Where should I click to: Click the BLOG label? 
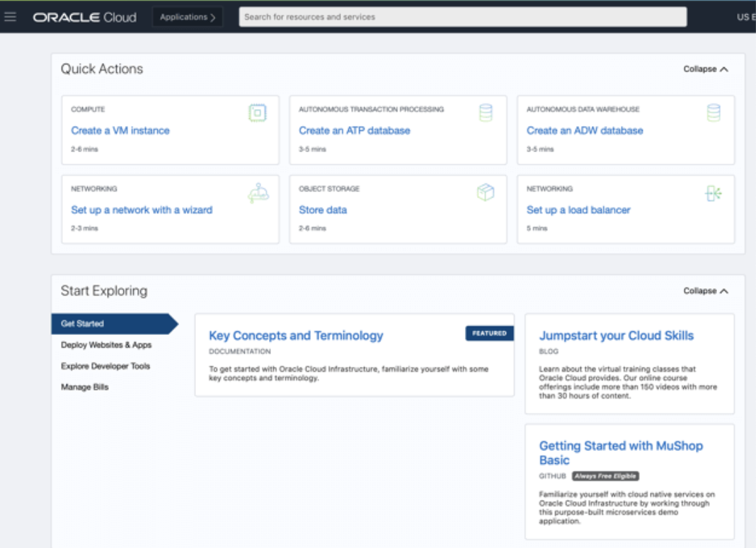click(549, 351)
